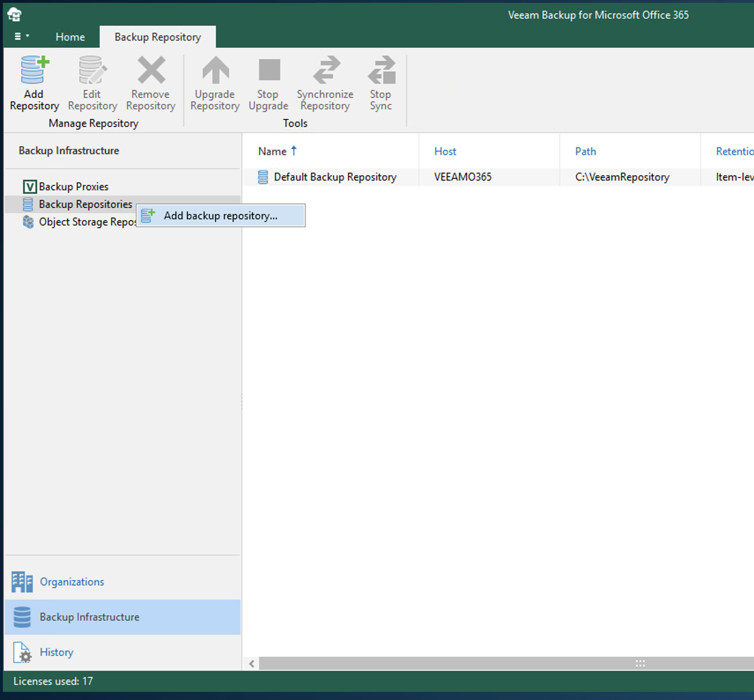
Task: Click the History document gear icon
Action: click(x=22, y=652)
